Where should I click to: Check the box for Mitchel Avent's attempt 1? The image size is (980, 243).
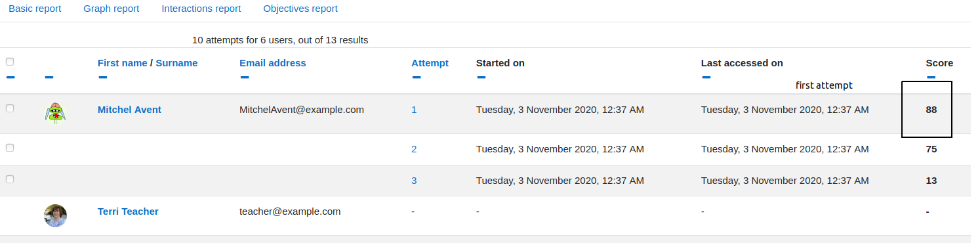[x=10, y=108]
